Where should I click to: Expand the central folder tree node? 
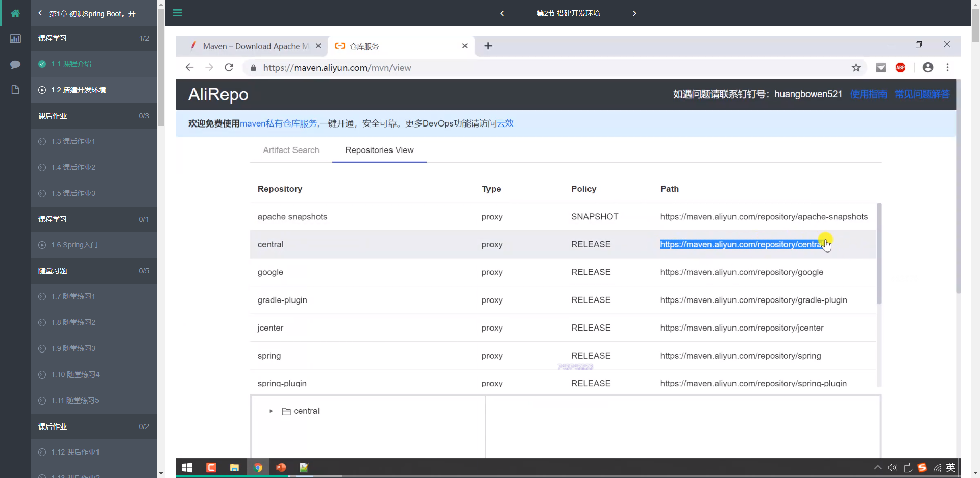[x=271, y=411]
